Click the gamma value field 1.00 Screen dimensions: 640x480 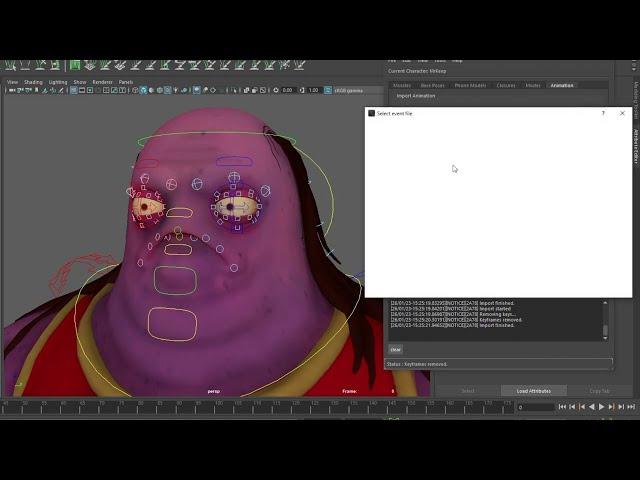tap(313, 90)
